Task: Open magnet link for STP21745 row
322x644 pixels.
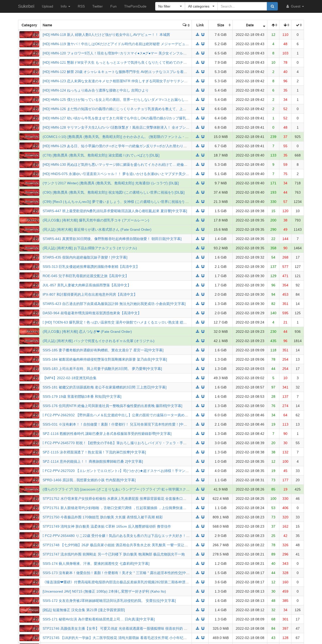Action: (x=203, y=638)
